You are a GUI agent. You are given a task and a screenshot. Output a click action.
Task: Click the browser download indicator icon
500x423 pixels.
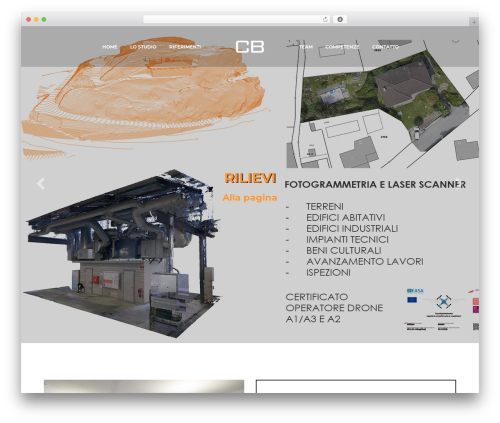[340, 20]
